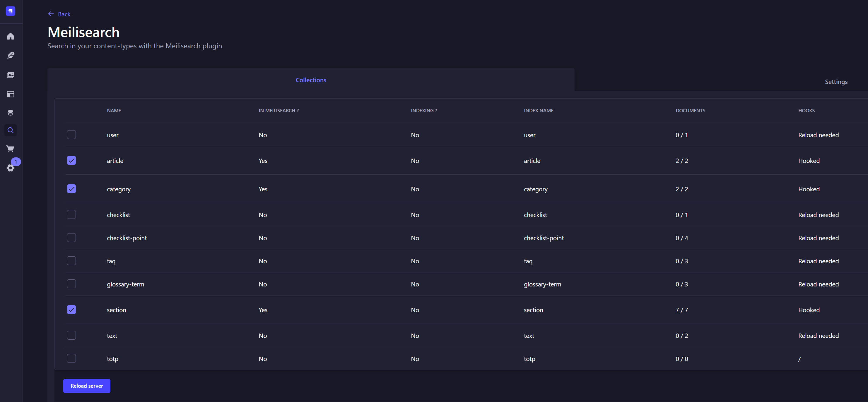
Task: Click the database icon in sidebar
Action: (11, 112)
